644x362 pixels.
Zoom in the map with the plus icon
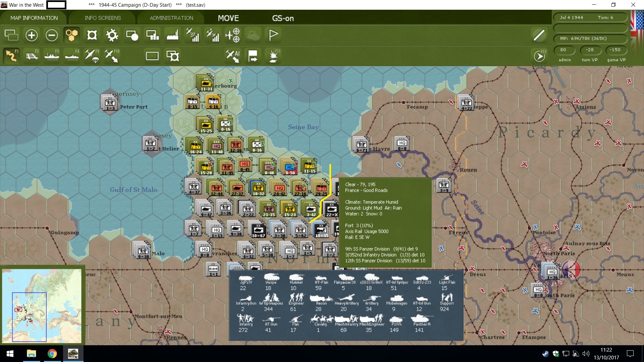[32, 35]
